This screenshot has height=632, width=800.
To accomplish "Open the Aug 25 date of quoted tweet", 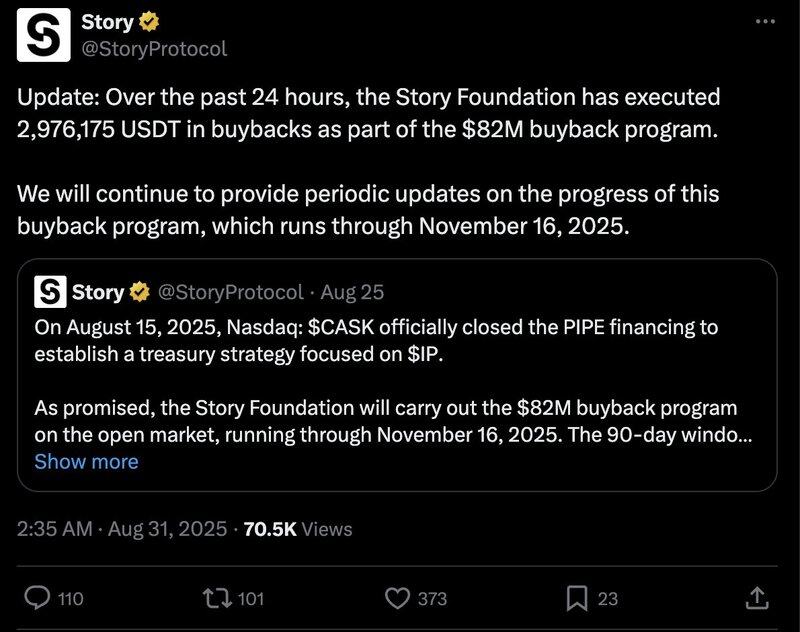I will pos(352,292).
